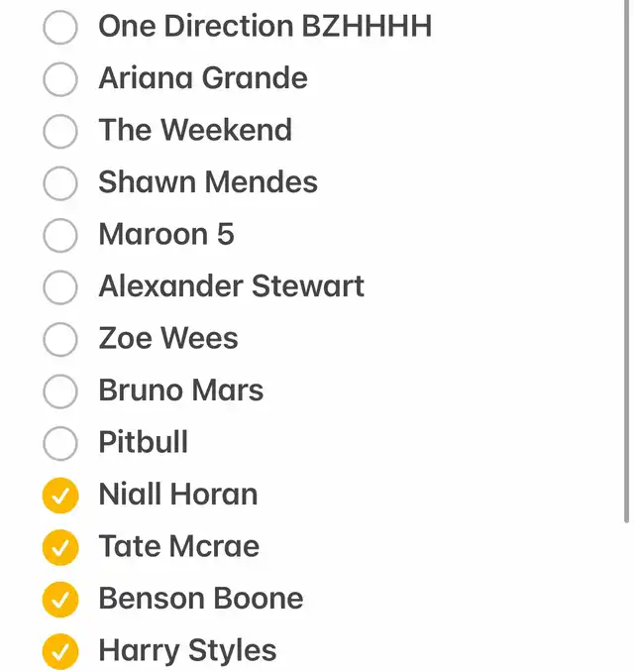The width and height of the screenshot is (634, 672).
Task: Mark Alexander Stewart as done
Action: pyautogui.click(x=60, y=287)
